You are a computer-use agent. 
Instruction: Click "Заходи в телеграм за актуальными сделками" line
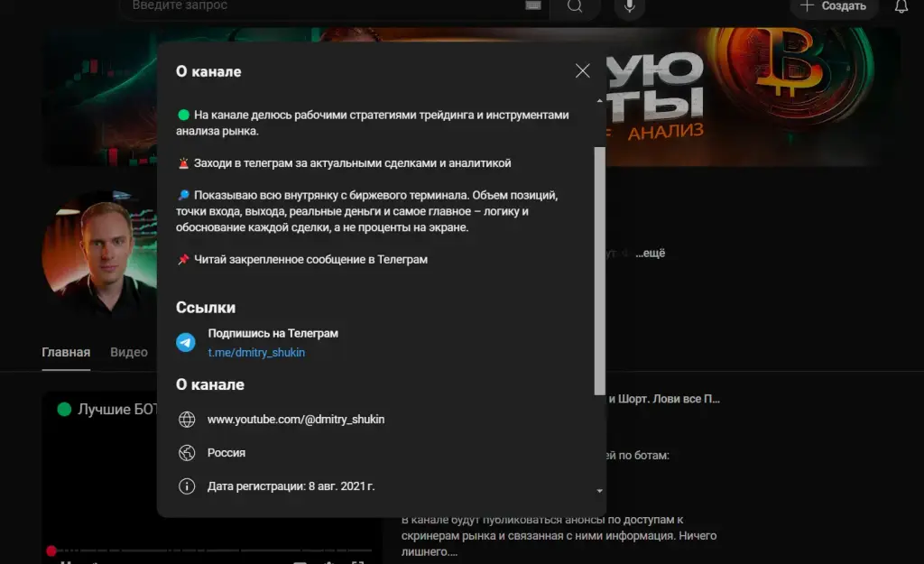(x=353, y=163)
